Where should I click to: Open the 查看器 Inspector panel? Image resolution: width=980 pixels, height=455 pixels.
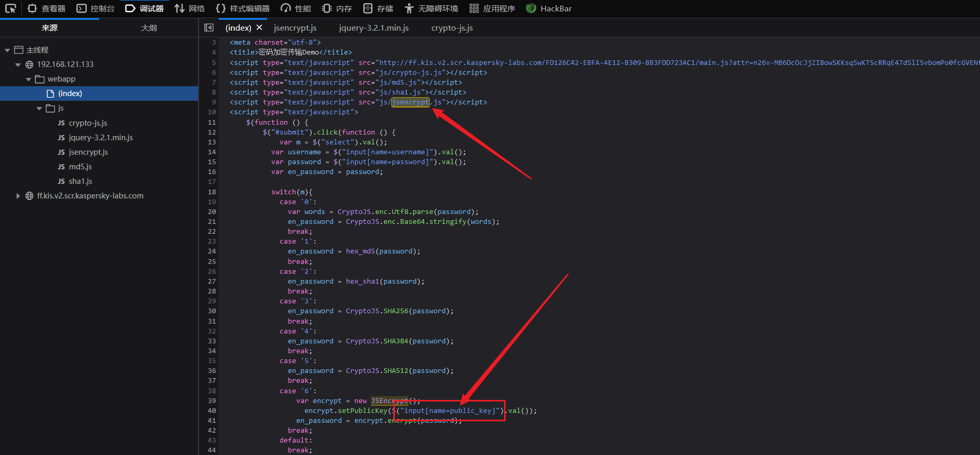pos(47,8)
